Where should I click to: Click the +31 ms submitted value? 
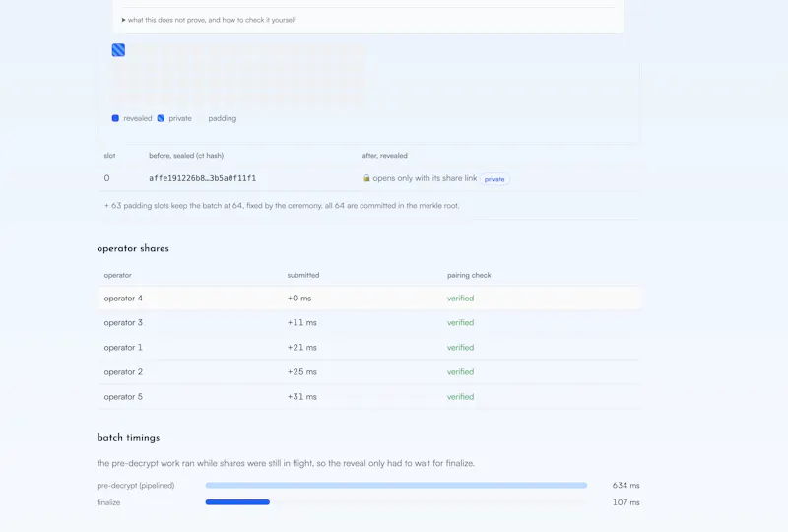tap(301, 397)
